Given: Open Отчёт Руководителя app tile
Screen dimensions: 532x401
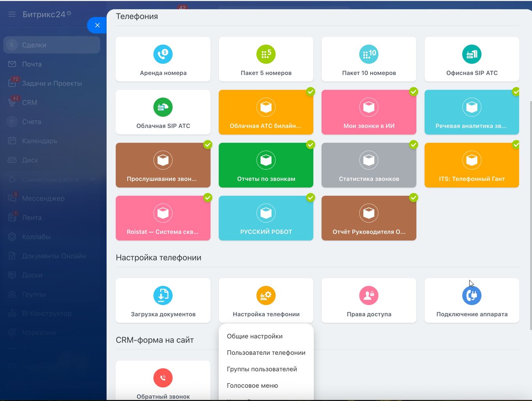Looking at the screenshot, I should tap(369, 218).
